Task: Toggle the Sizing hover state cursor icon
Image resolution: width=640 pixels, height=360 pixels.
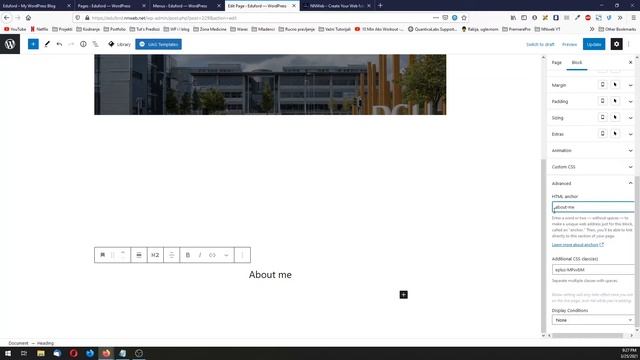Action: 615,118
